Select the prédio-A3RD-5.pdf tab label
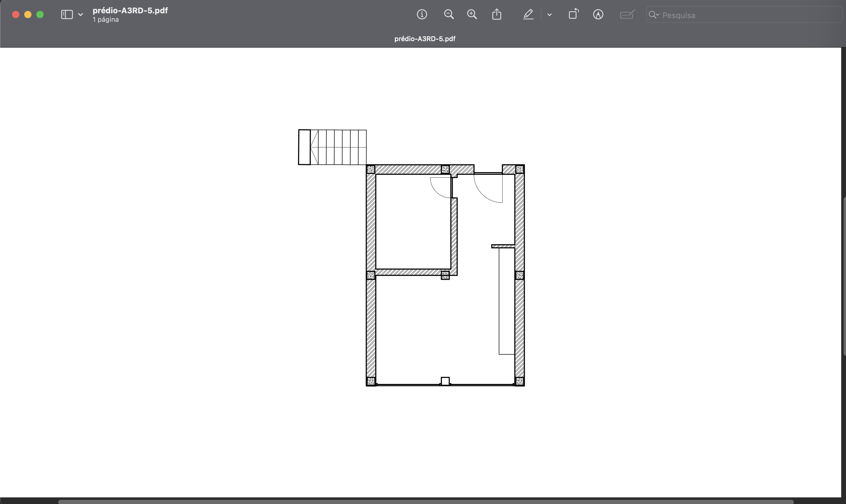The height and width of the screenshot is (504, 846). click(x=425, y=39)
